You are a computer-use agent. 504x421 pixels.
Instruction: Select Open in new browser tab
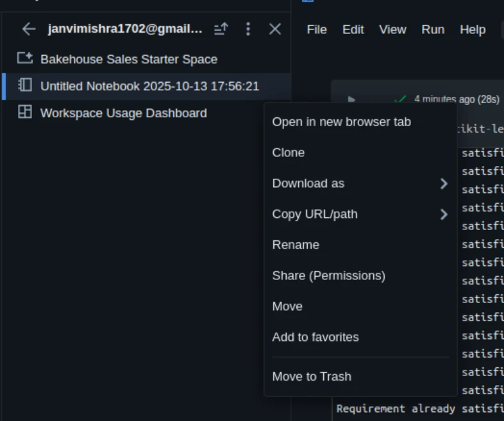(x=341, y=122)
